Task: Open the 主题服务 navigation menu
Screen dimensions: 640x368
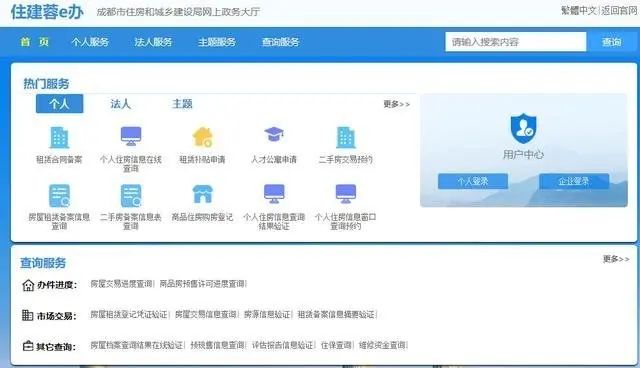Action: [x=217, y=42]
